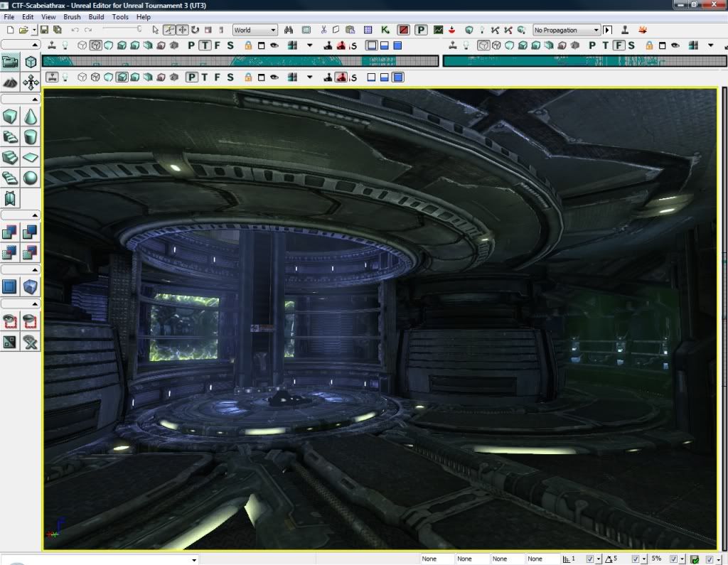This screenshot has height=565, width=728.
Task: Open the Find Actors binoculars
Action: click(289, 30)
